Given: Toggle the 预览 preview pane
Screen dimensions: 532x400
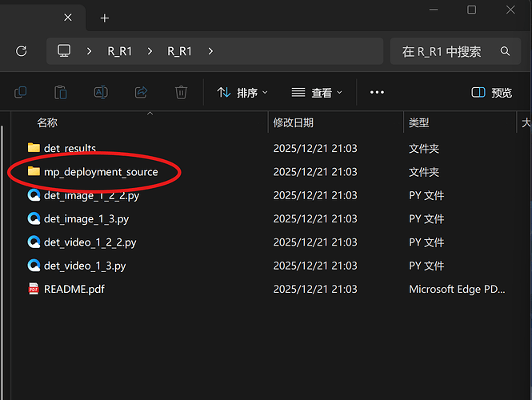Looking at the screenshot, I should pyautogui.click(x=492, y=93).
